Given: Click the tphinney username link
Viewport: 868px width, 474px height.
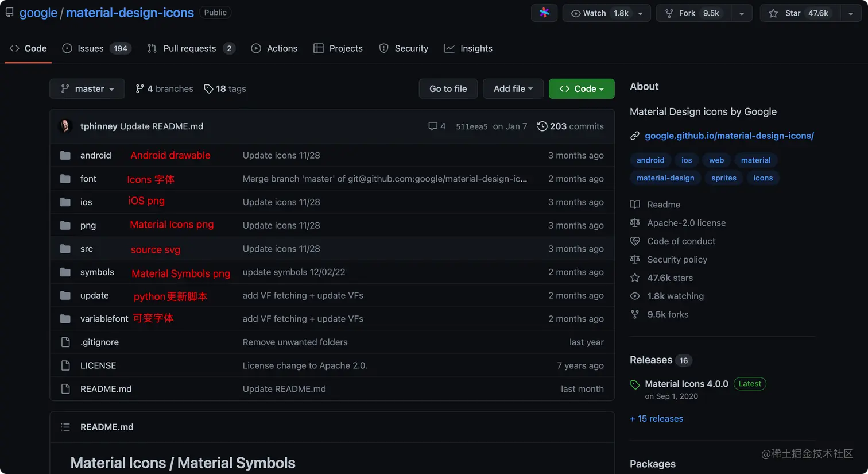Looking at the screenshot, I should 99,126.
